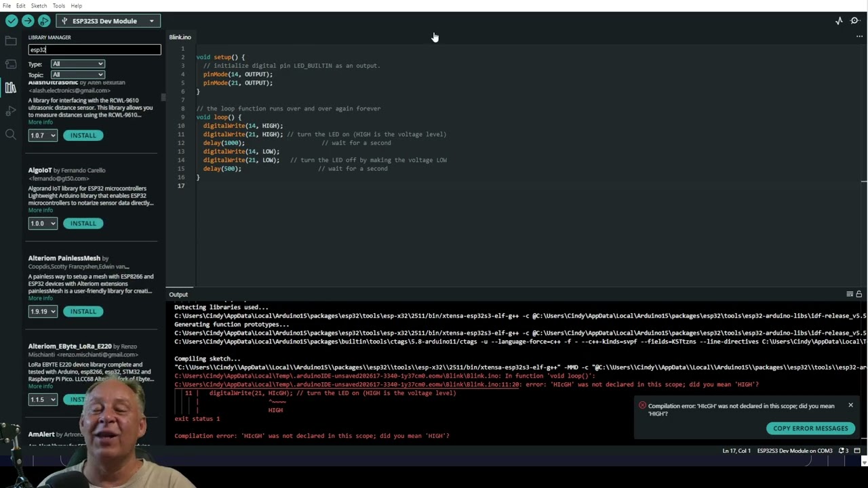Viewport: 868px width, 488px height.
Task: Toggle the bottom panel from status bar
Action: 857,451
